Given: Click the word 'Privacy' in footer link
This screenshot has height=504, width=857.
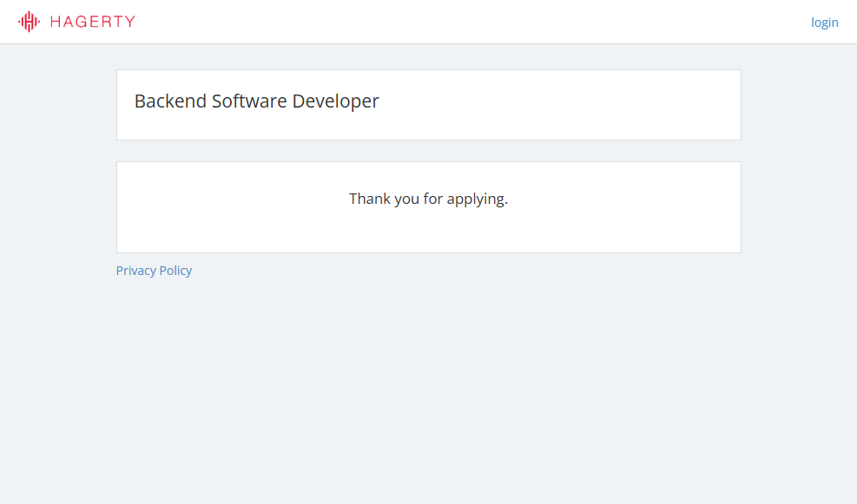Looking at the screenshot, I should (135, 271).
